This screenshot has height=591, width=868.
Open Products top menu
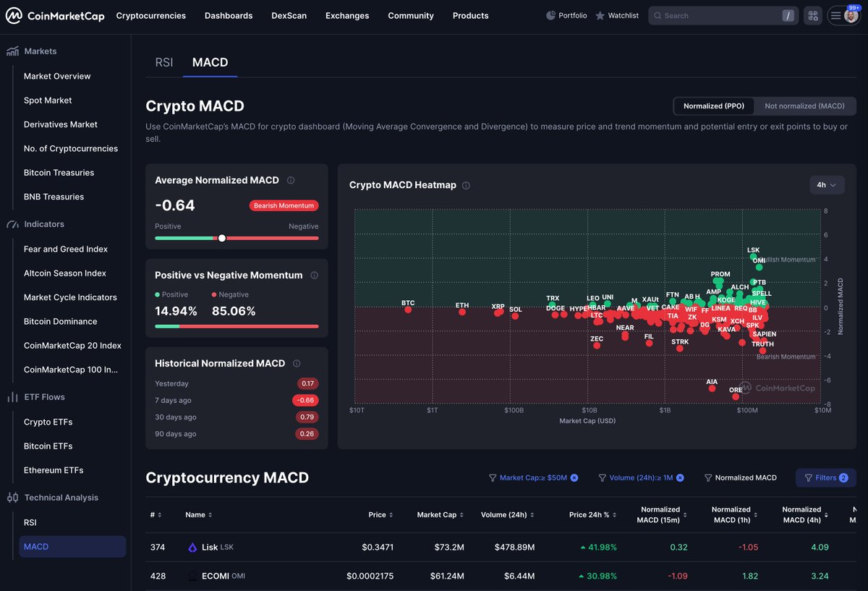(470, 15)
